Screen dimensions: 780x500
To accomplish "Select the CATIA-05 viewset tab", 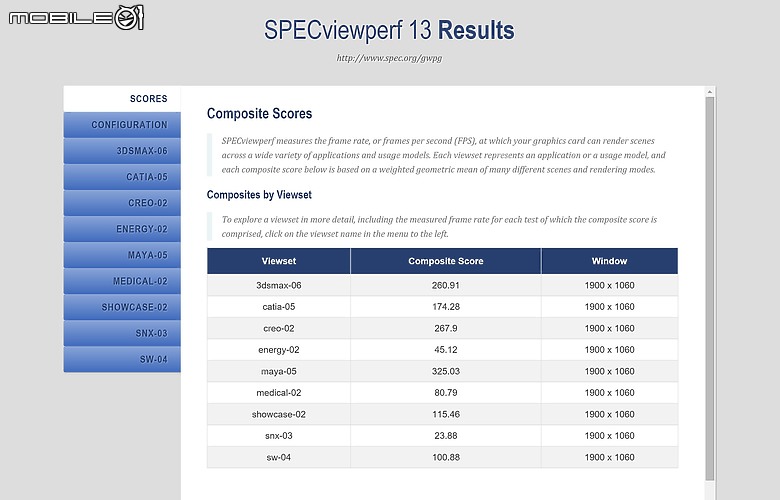I will click(122, 177).
